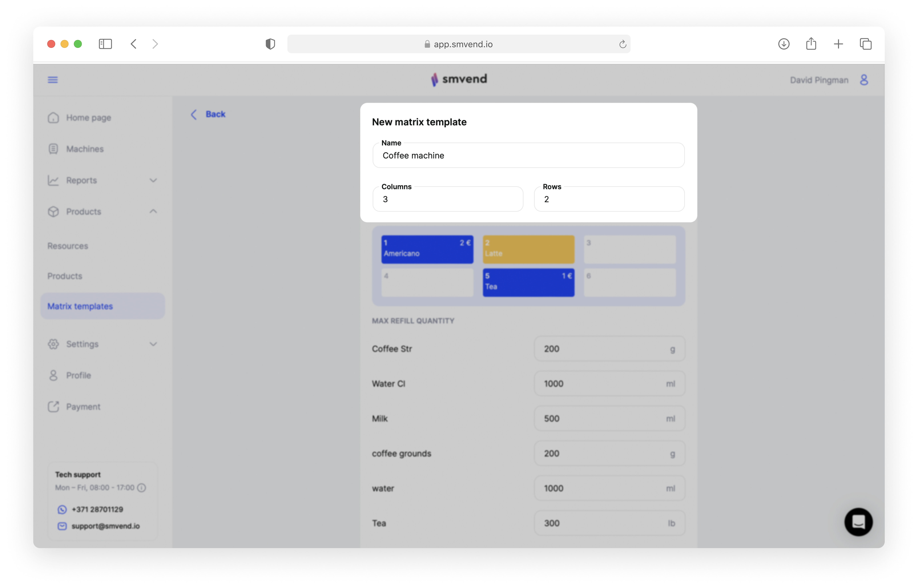The image size is (918, 588).
Task: Click the support@smvend.io email link
Action: pyautogui.click(x=105, y=526)
